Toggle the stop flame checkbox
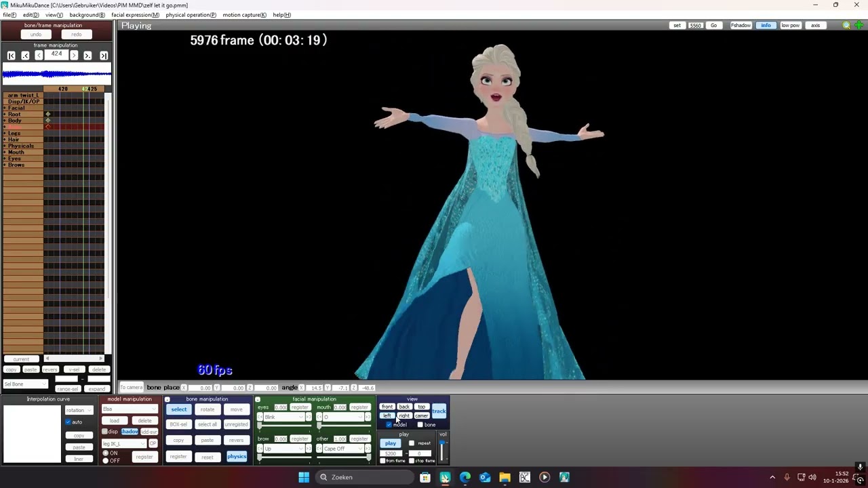This screenshot has height=488, width=868. tap(412, 461)
